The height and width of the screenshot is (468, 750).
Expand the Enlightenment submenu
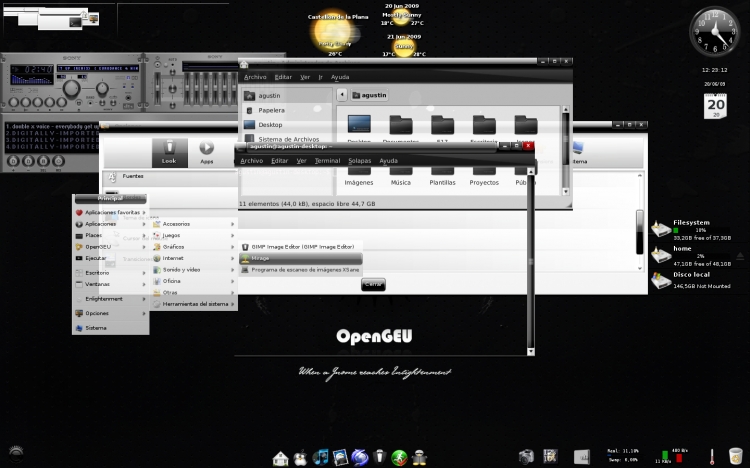[110, 299]
